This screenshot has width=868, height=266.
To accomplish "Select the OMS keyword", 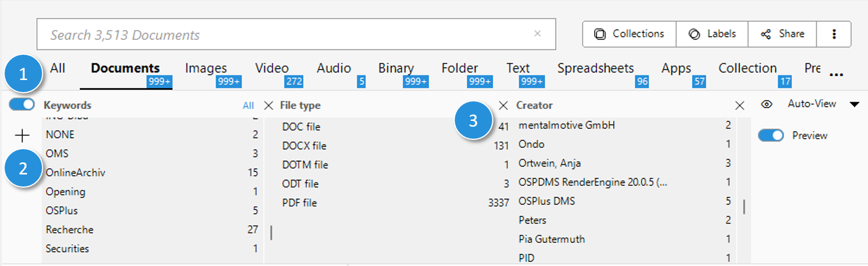I will click(x=152, y=154).
